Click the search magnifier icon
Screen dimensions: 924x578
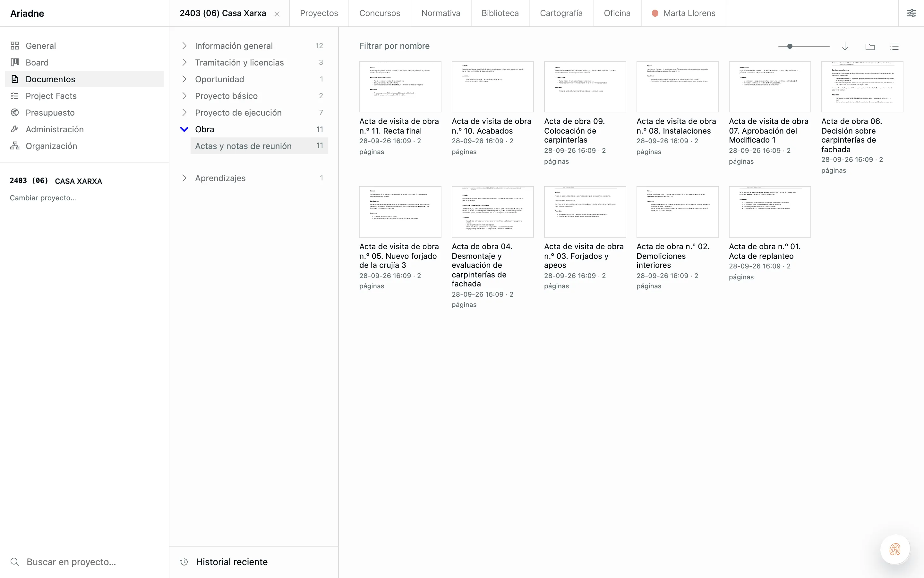coord(14,562)
